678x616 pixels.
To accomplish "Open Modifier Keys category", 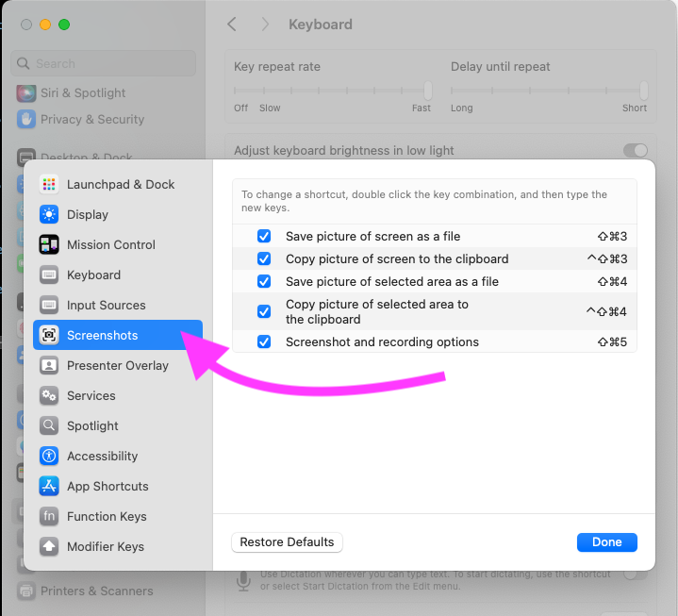I will [x=105, y=547].
